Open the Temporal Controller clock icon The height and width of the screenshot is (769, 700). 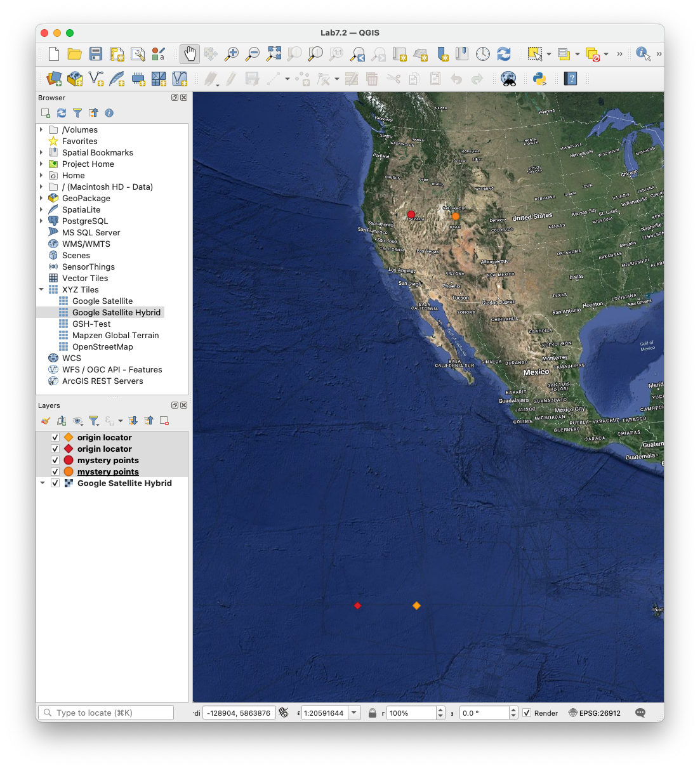483,54
